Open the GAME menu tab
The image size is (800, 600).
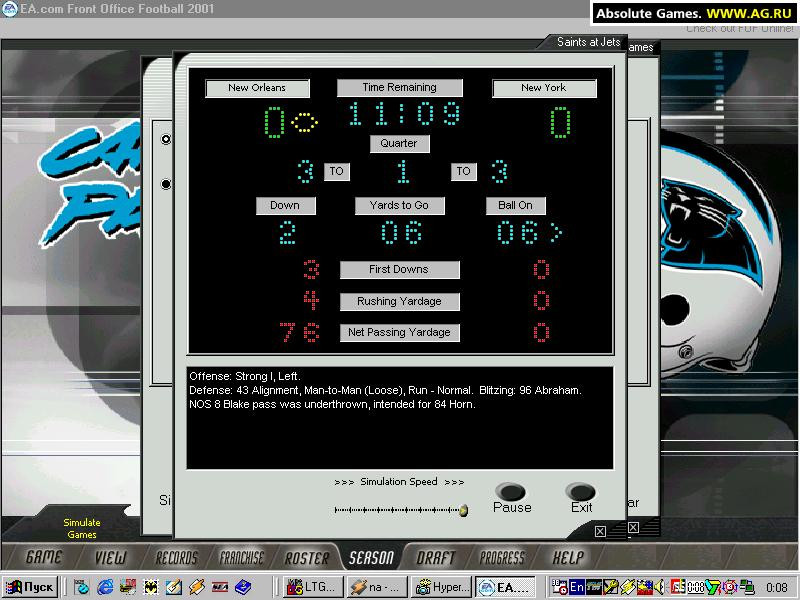coord(43,557)
